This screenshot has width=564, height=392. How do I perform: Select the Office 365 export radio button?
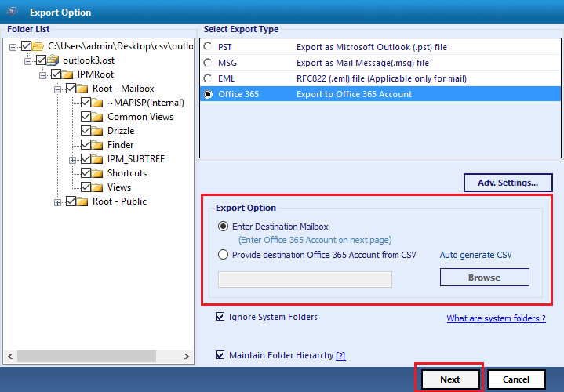208,94
